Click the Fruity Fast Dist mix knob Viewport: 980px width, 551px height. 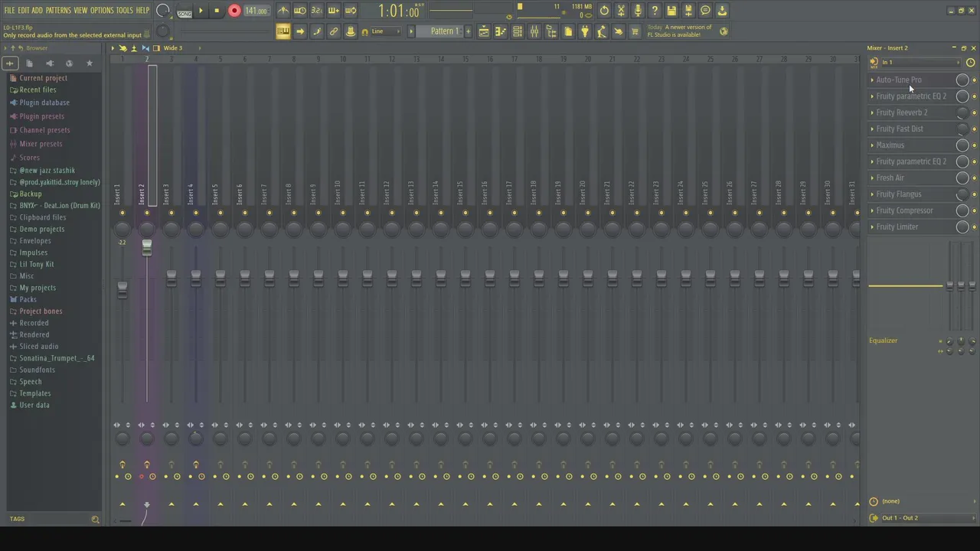[x=962, y=129]
